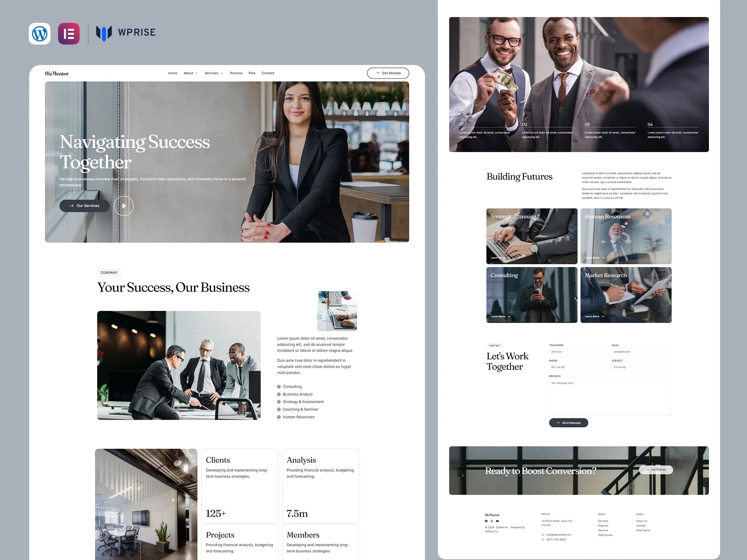Viewport: 747px width, 560px height.
Task: Click the email icon beside mail@bizmentor.com
Action: [543, 535]
